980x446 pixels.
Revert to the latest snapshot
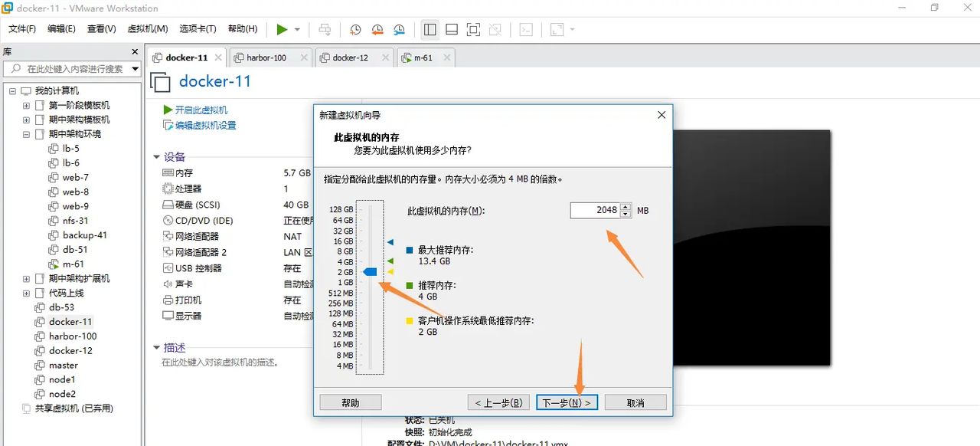[377, 29]
